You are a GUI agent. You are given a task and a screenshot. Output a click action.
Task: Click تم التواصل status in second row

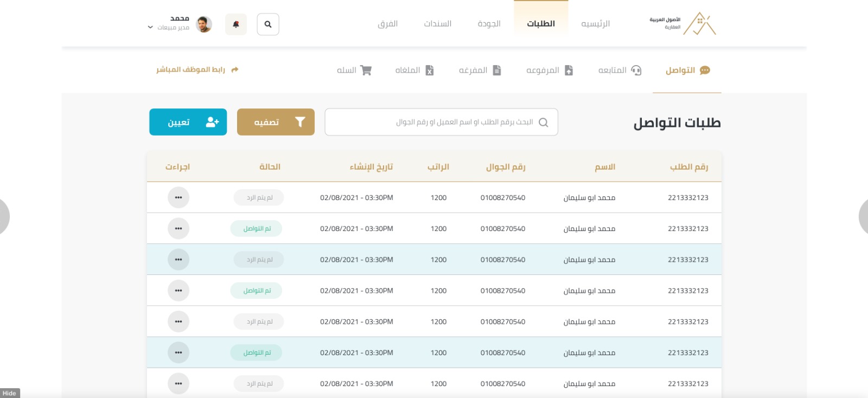(x=257, y=228)
